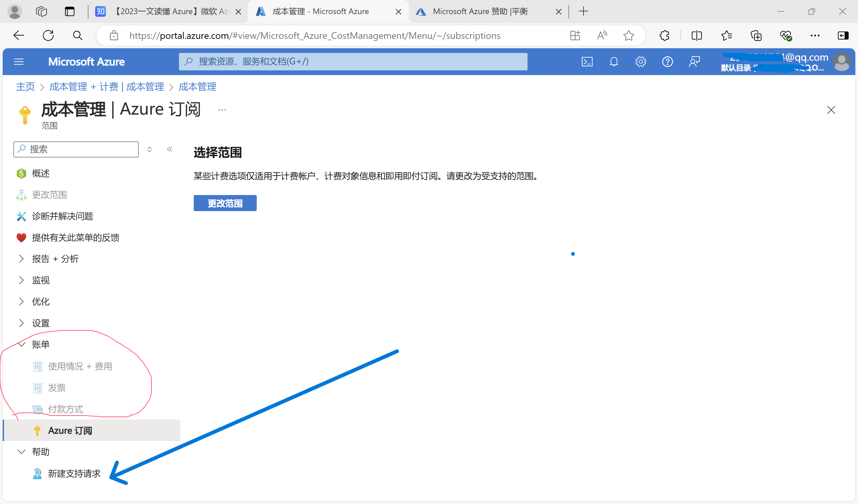Close the Microsoft Azure 赞助 tab
Viewport: 858px width, 504px height.
(558, 12)
